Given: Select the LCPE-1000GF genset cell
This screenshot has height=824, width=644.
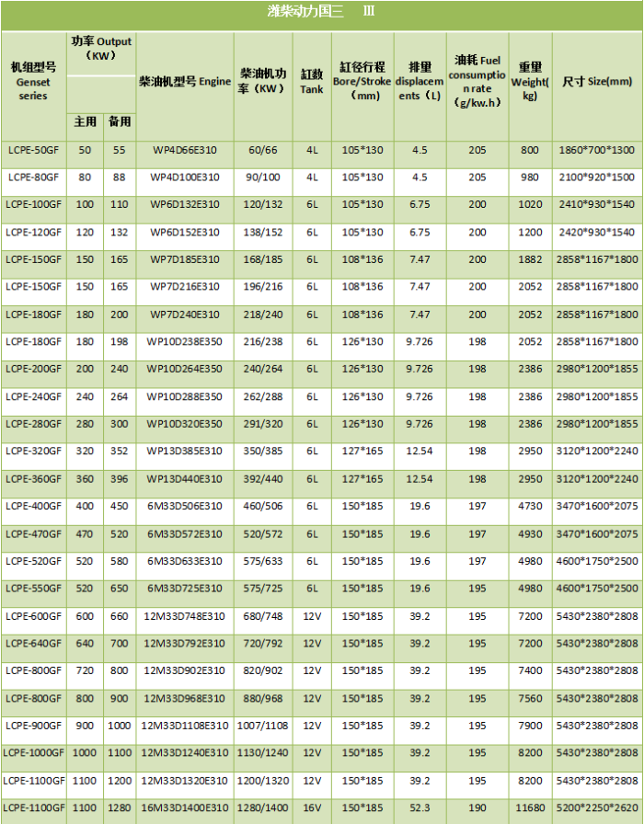Looking at the screenshot, I should tap(33, 753).
